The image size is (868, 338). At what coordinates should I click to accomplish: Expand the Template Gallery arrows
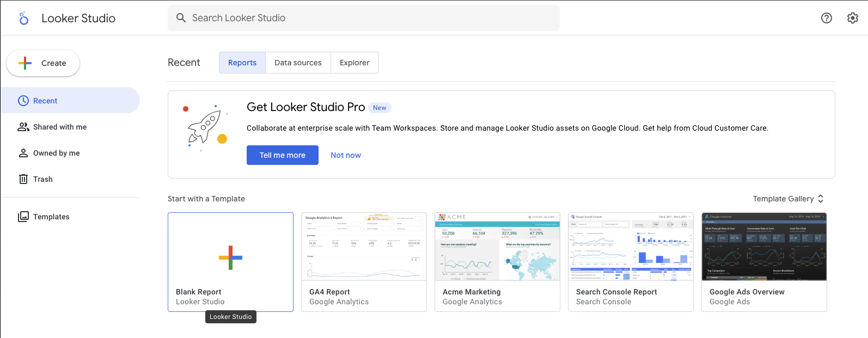tap(821, 199)
